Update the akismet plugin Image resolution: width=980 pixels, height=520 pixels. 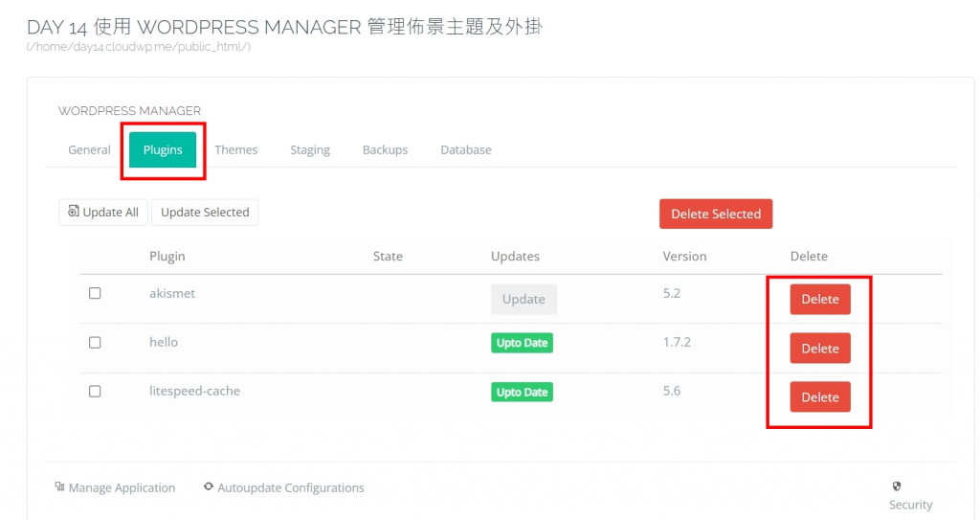(x=523, y=299)
